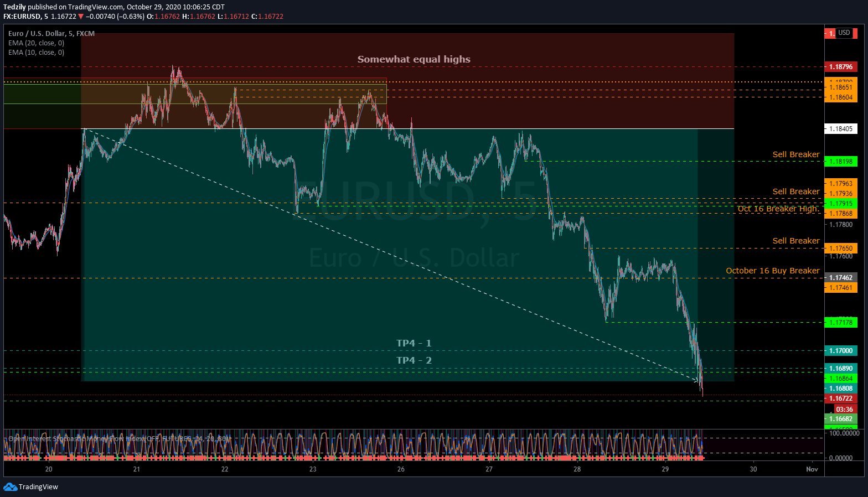Click the green 1.17915 price tag
The width and height of the screenshot is (868, 497).
[840, 204]
